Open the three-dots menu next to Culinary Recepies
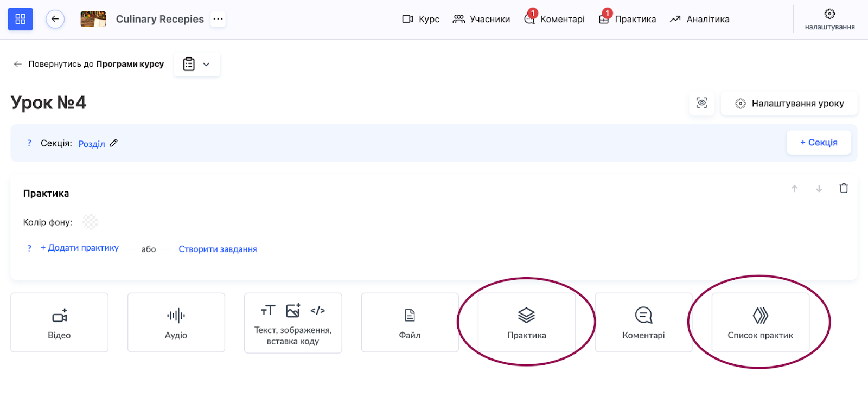This screenshot has height=404, width=868. pyautogui.click(x=218, y=19)
